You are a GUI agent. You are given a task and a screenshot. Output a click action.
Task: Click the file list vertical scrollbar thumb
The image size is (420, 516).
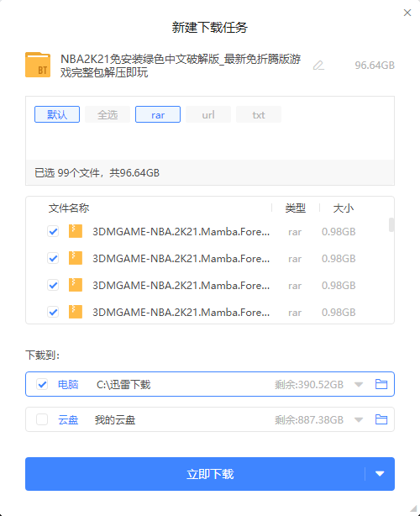pyautogui.click(x=391, y=224)
